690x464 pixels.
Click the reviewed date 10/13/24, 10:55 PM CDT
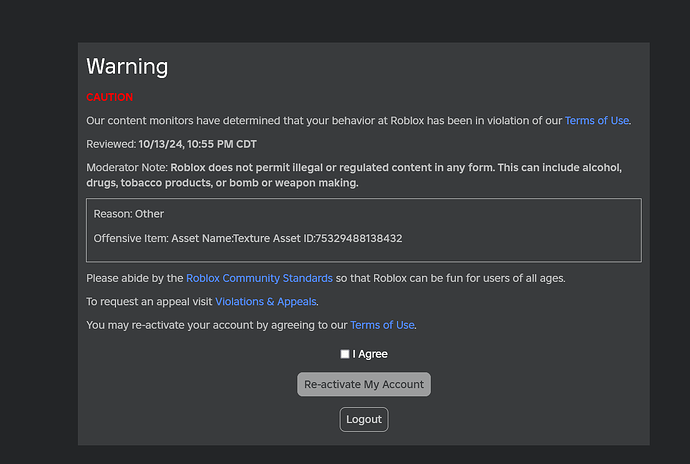pos(197,144)
